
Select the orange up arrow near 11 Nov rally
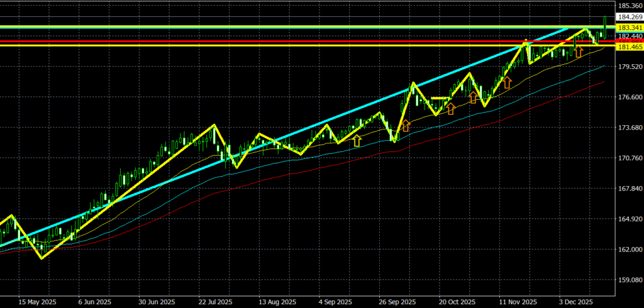click(507, 82)
